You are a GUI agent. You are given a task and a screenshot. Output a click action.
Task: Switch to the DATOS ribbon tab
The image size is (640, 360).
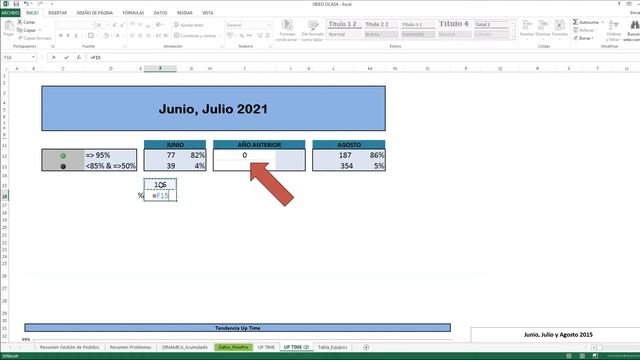pyautogui.click(x=160, y=13)
